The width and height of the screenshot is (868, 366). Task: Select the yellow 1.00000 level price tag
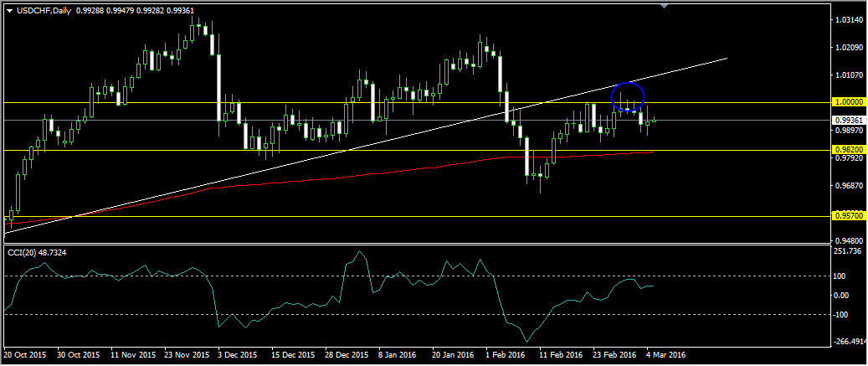[x=850, y=102]
